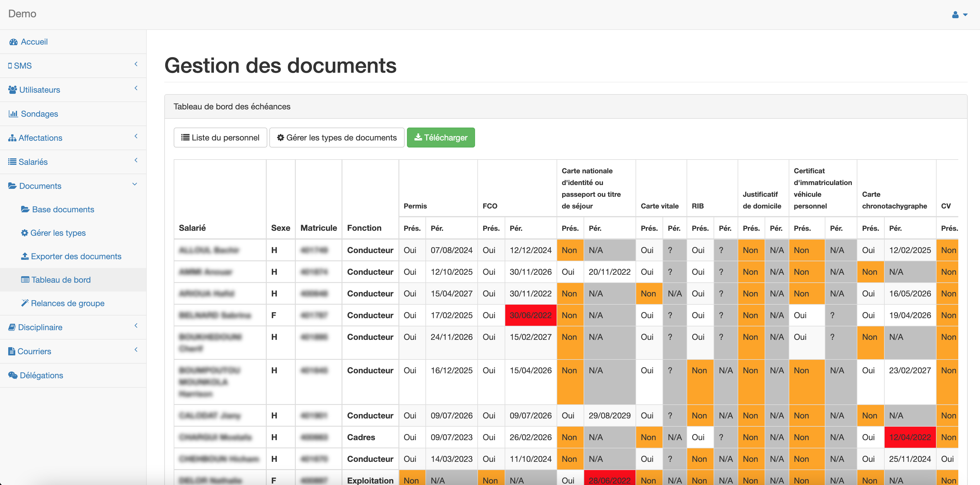Click the 29/08/2029 identity card date
980x485 pixels.
[609, 416]
